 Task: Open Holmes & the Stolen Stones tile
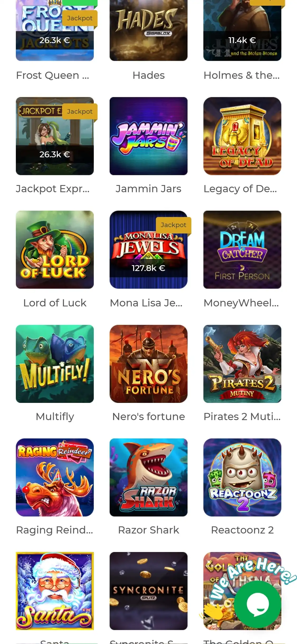click(x=242, y=30)
